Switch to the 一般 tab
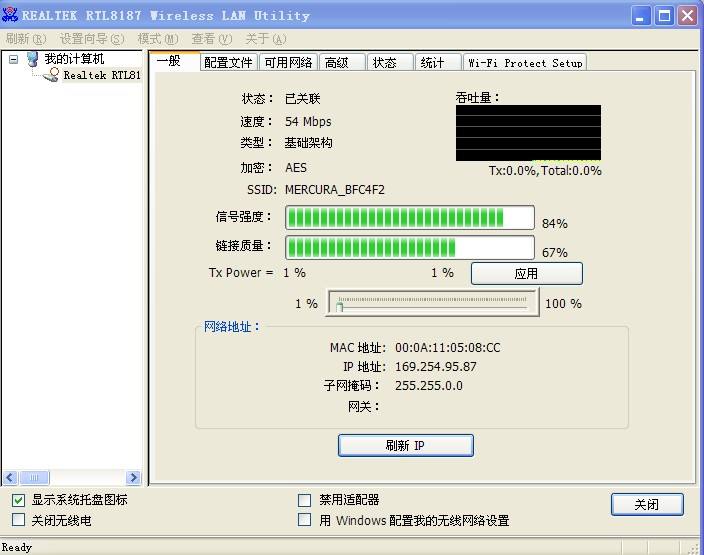This screenshot has height=555, width=704. click(x=174, y=61)
